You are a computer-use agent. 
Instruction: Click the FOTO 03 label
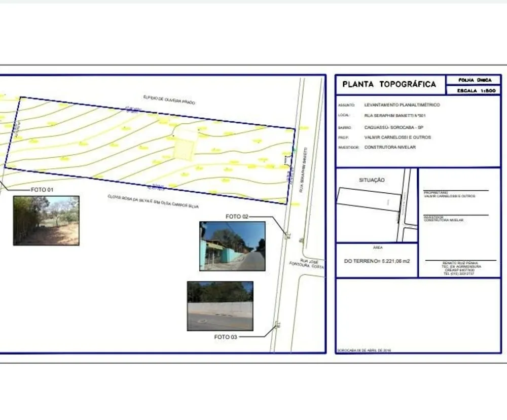point(226,337)
